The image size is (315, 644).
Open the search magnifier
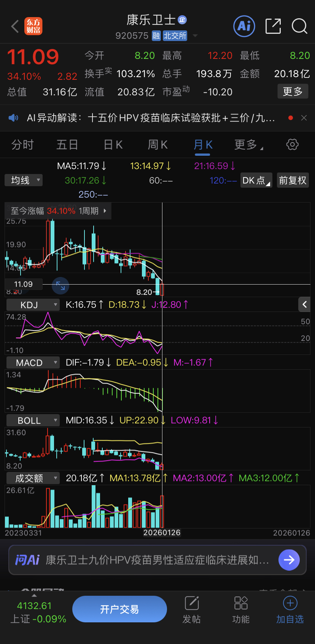(299, 26)
